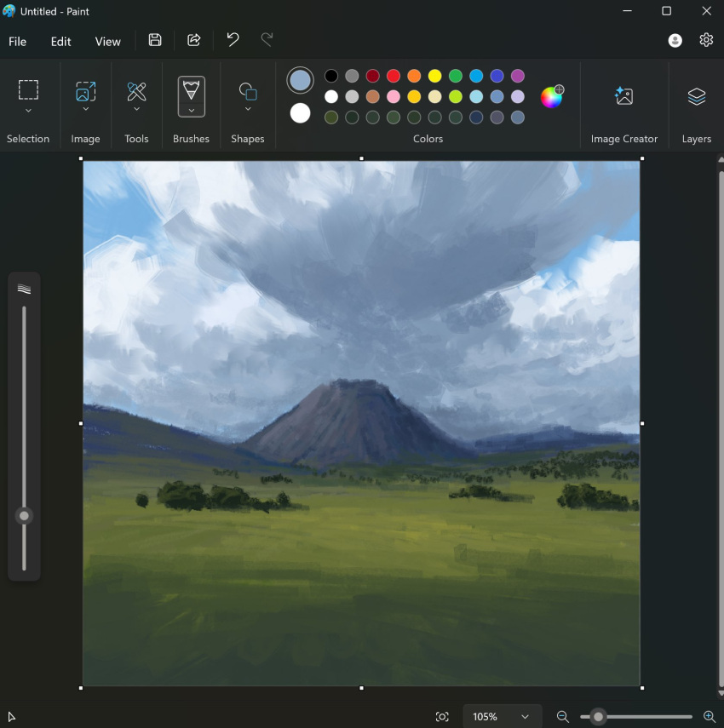Viewport: 724px width, 728px height.
Task: Select the red color swatch
Action: (393, 75)
